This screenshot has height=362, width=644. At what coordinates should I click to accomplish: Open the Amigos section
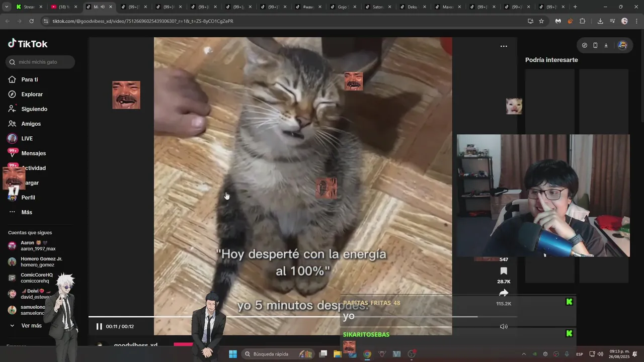(x=25, y=124)
